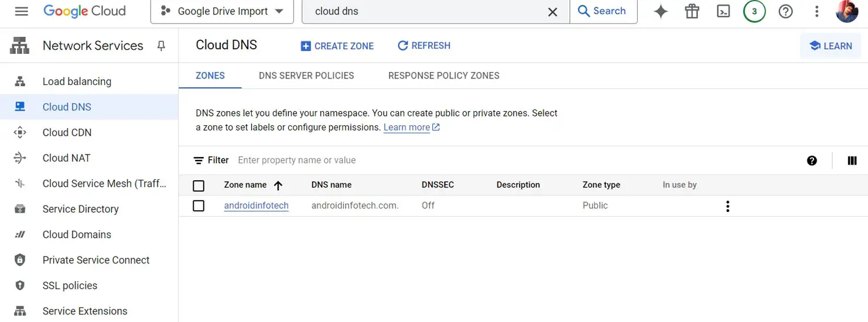868x322 pixels.
Task: Click the Network Services icon
Action: coord(20,46)
